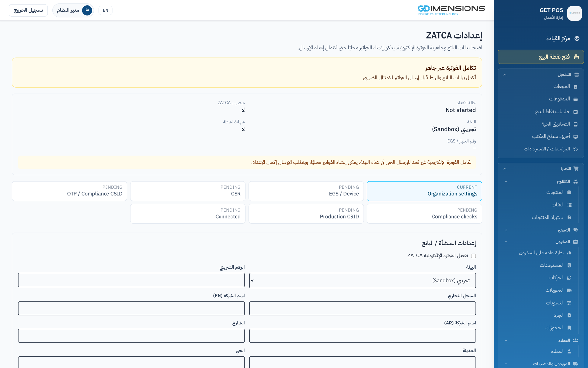Screen dimensions: 588x368
Task: Click the import products file icon
Action: click(x=569, y=218)
